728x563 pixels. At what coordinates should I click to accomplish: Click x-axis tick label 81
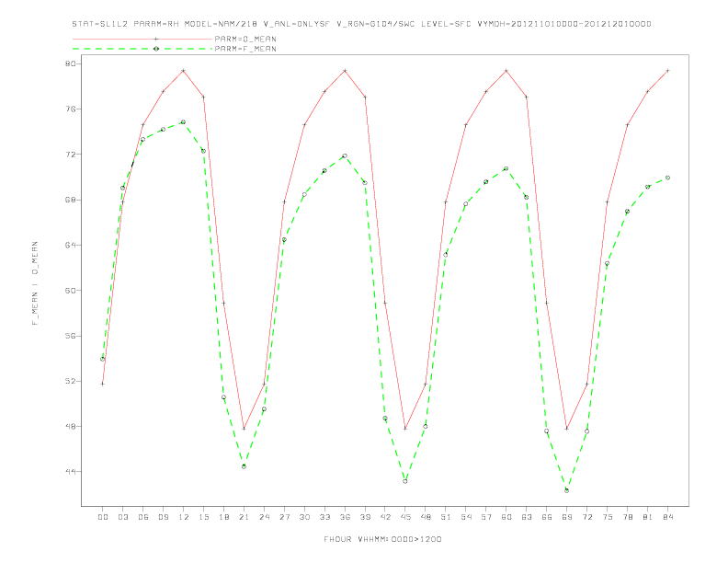[x=648, y=517]
